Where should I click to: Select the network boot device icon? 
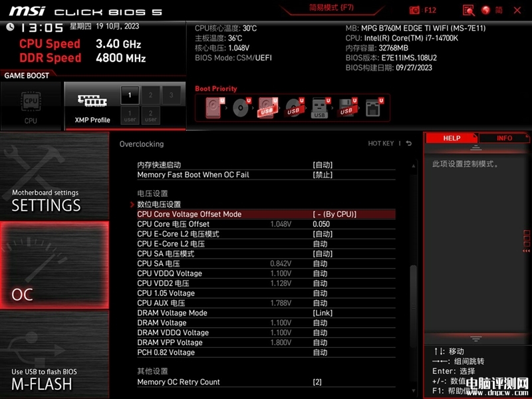(x=372, y=108)
